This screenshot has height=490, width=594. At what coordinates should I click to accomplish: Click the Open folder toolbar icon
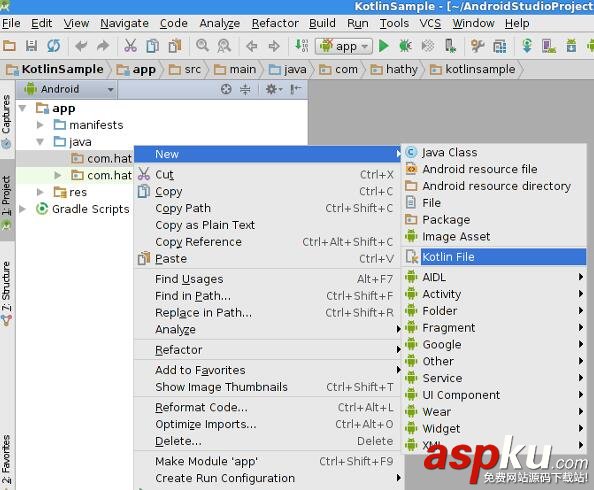click(9, 46)
